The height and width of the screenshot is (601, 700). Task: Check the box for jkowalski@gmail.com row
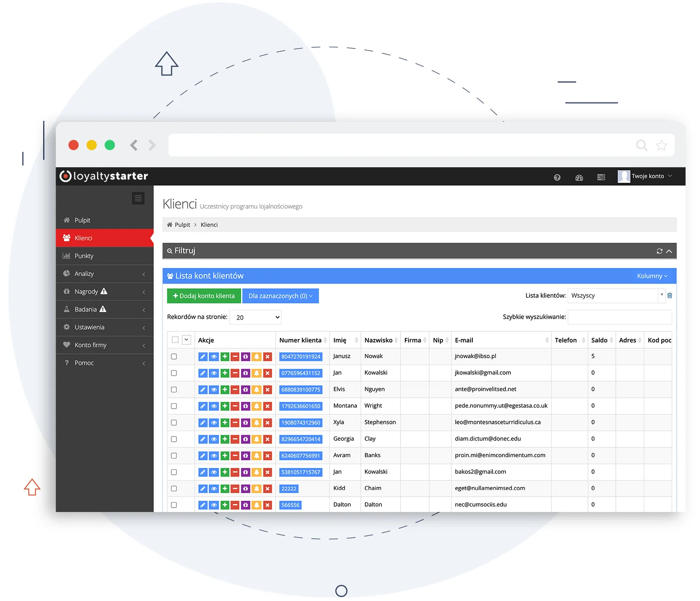coord(174,373)
